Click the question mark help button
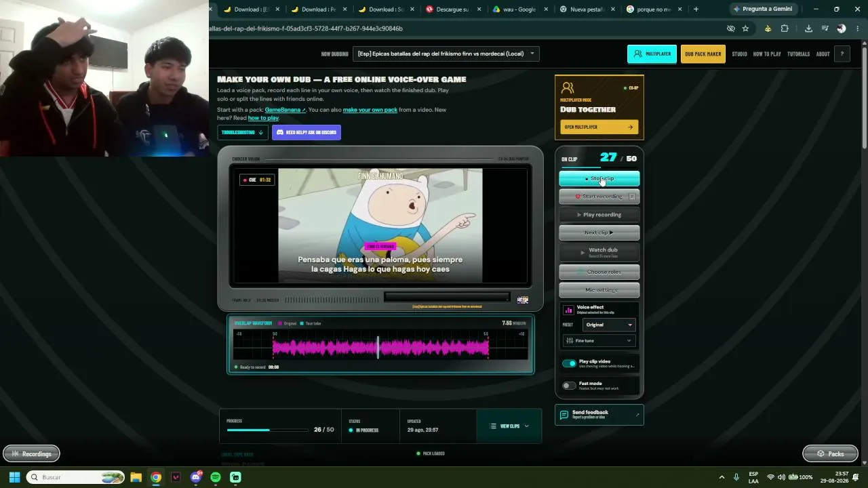 (x=842, y=54)
